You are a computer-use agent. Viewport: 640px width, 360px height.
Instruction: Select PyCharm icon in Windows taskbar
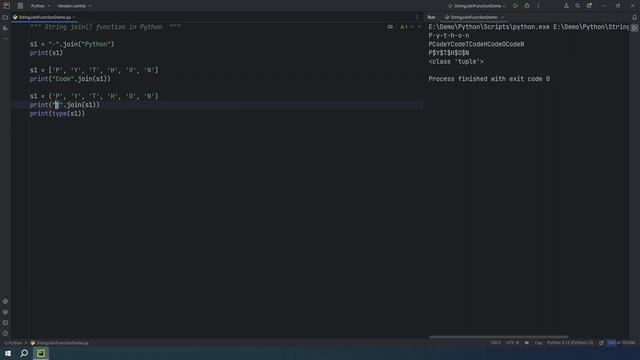41,353
